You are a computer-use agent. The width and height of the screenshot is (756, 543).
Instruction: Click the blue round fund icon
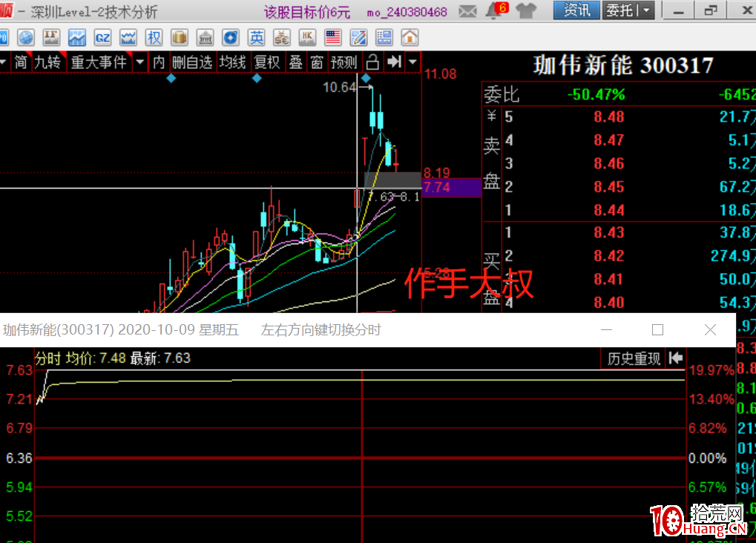coord(231,38)
